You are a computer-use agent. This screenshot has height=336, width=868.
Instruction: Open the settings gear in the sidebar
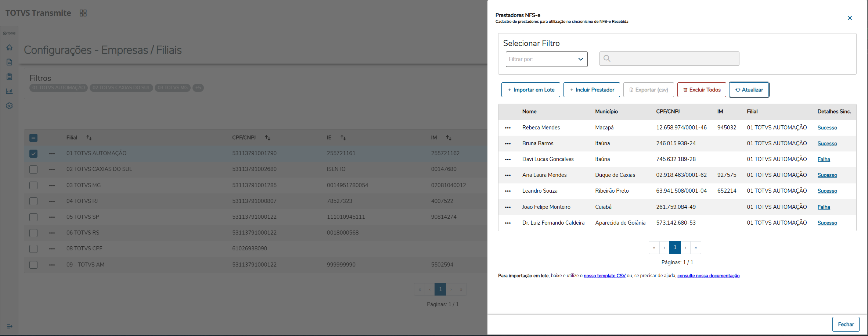point(10,106)
